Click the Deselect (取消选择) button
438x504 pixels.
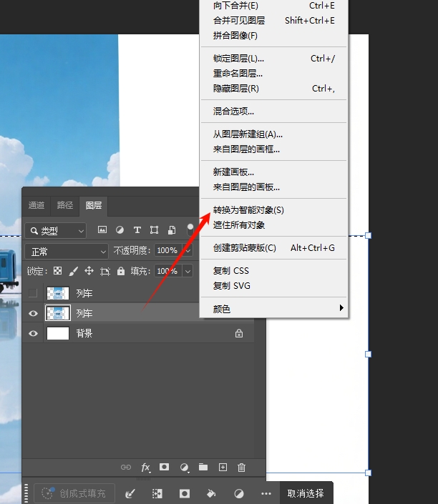[306, 493]
